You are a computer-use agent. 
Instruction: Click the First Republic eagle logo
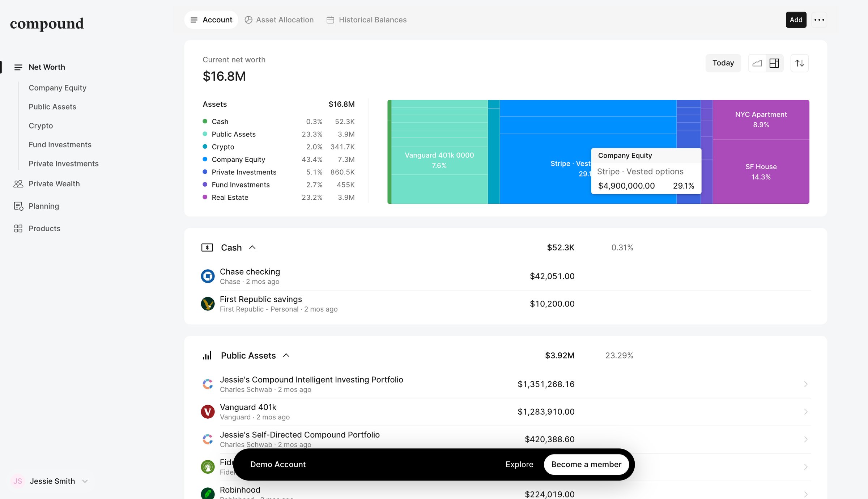coord(208,304)
